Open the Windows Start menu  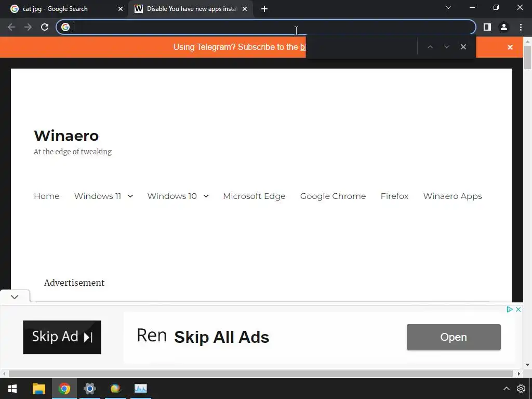[12, 389]
